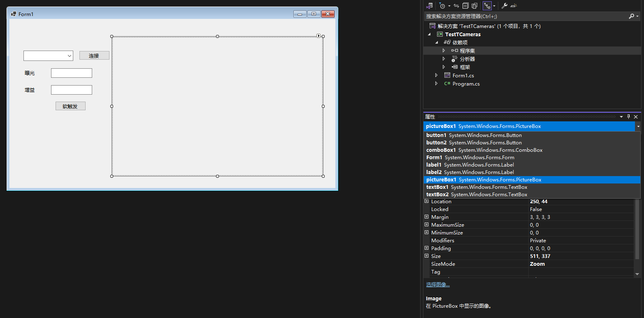Expand the Location property

427,202
